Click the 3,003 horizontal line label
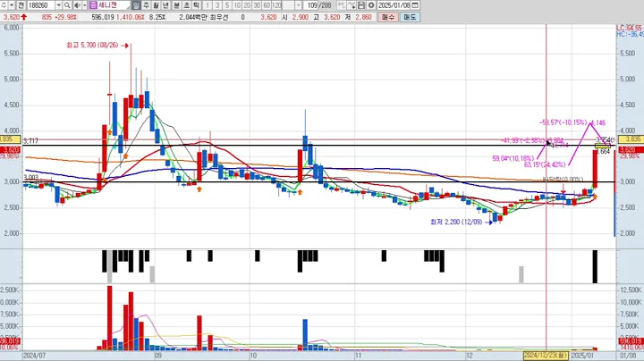This screenshot has width=644, height=361. (x=30, y=177)
